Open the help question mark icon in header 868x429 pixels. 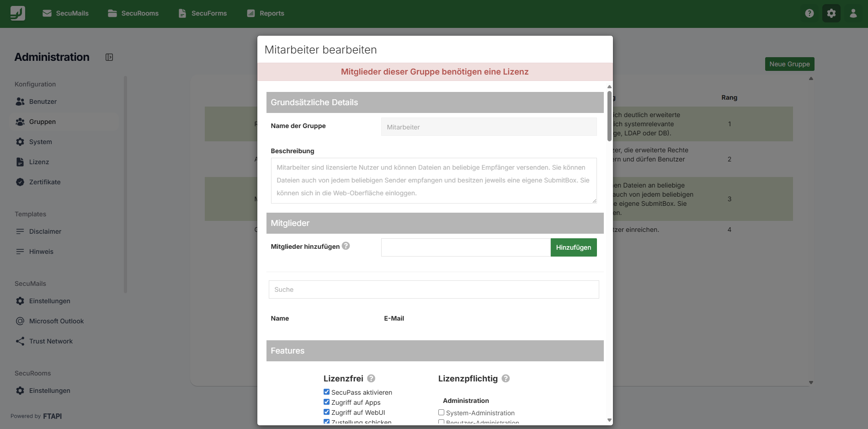point(809,13)
